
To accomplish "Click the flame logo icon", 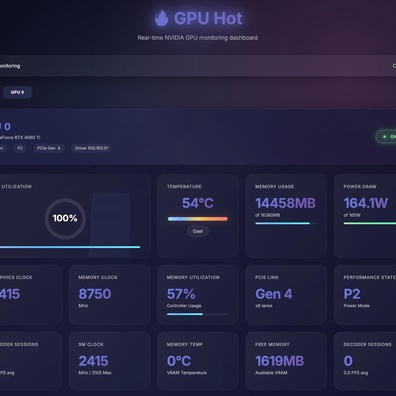I will [x=161, y=18].
